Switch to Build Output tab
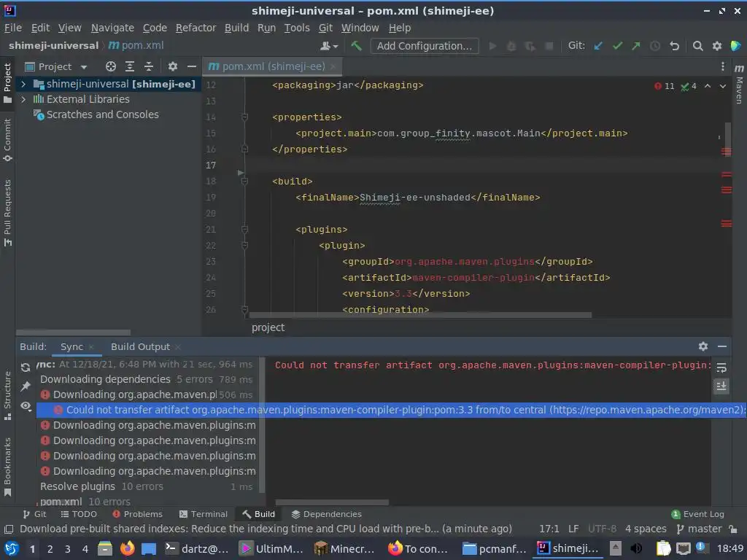 click(140, 347)
